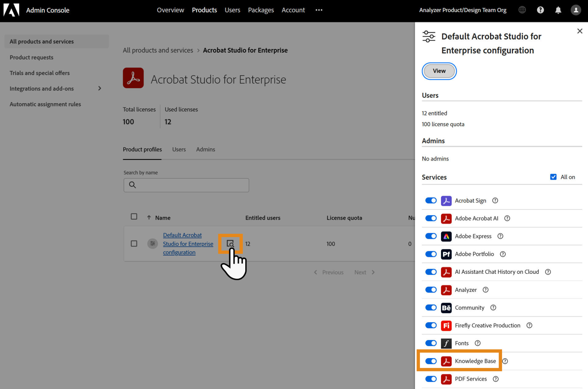Click the Acrobat Studio for Enterprise product icon

pos(133,78)
